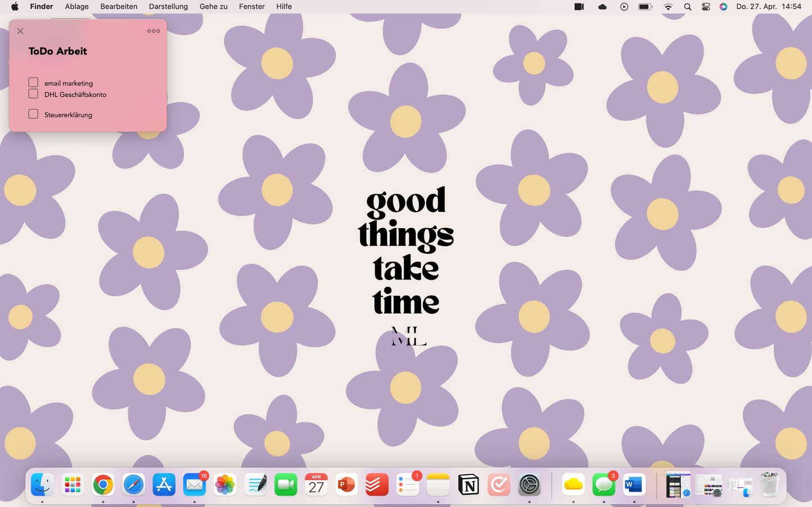
Task: Mark 'Steuererklärung' as done
Action: [33, 114]
